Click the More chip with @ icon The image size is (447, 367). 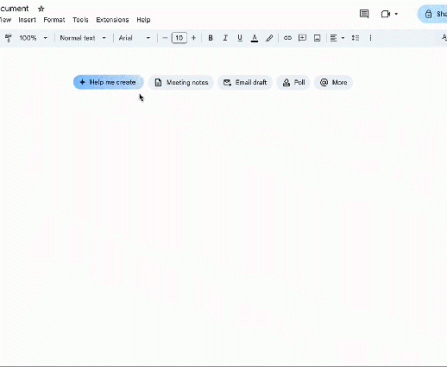point(333,82)
